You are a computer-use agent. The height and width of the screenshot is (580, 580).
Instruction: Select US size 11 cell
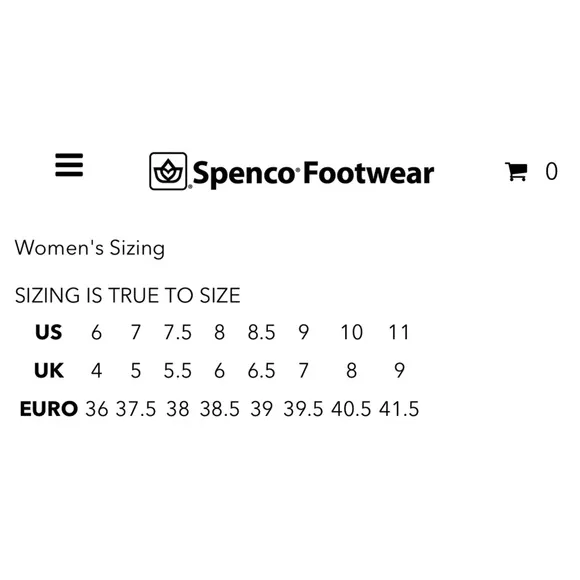[x=399, y=332]
